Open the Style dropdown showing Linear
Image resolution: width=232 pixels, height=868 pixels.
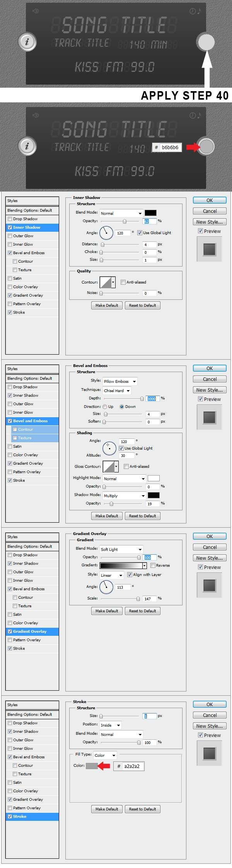click(112, 575)
